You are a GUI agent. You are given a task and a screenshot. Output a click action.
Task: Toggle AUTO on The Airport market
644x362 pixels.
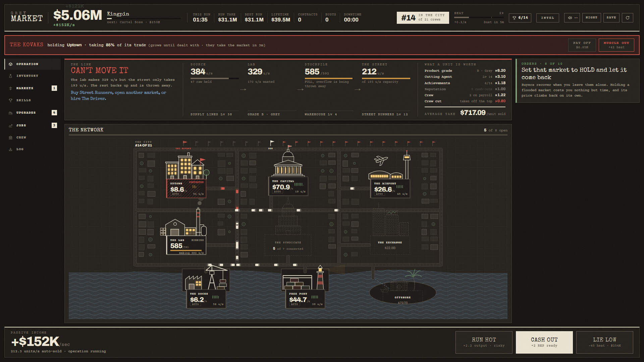pos(379,194)
